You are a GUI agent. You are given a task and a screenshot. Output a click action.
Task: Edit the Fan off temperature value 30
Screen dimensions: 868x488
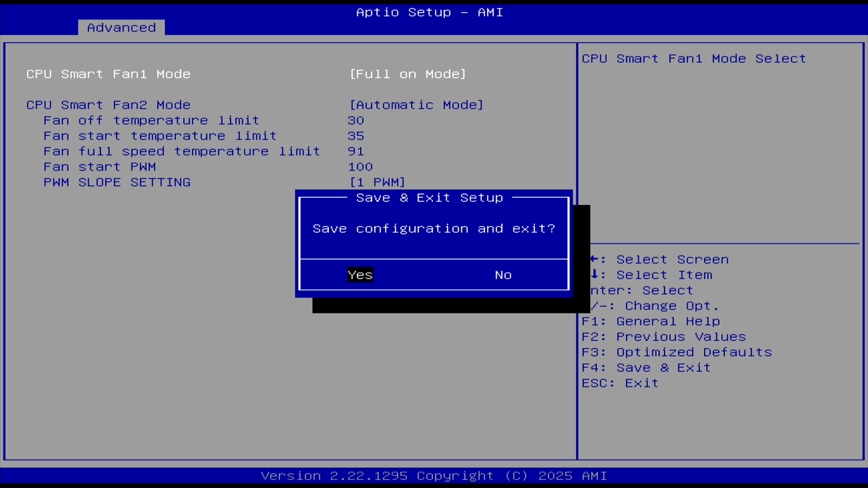point(356,120)
